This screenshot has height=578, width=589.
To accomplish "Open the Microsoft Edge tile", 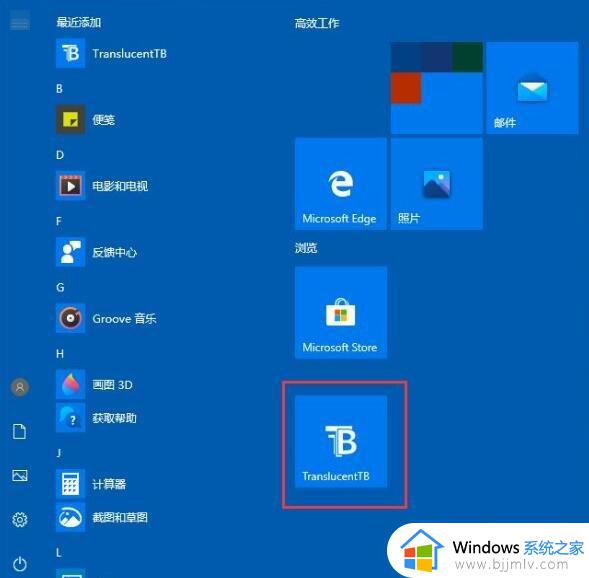I will tap(341, 184).
